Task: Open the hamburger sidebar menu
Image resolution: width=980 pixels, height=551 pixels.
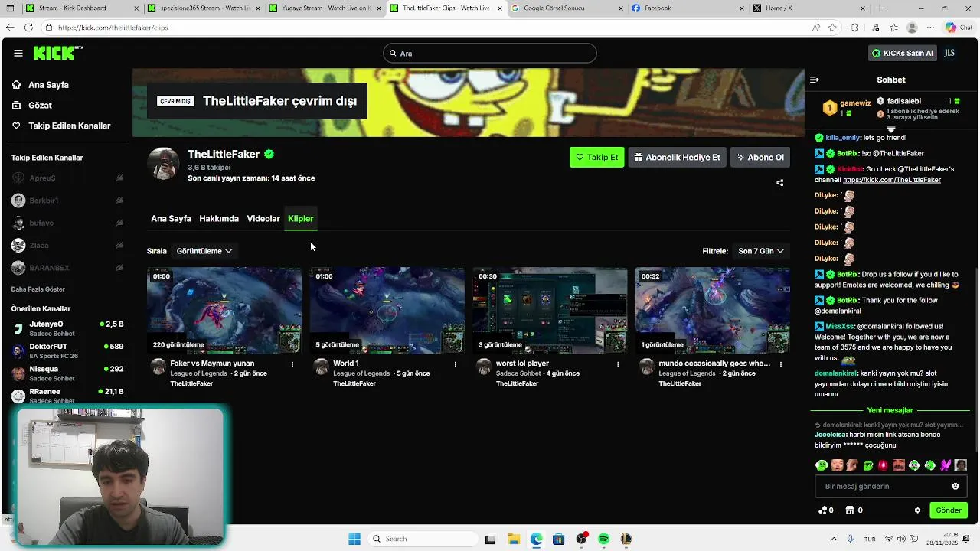Action: click(18, 53)
